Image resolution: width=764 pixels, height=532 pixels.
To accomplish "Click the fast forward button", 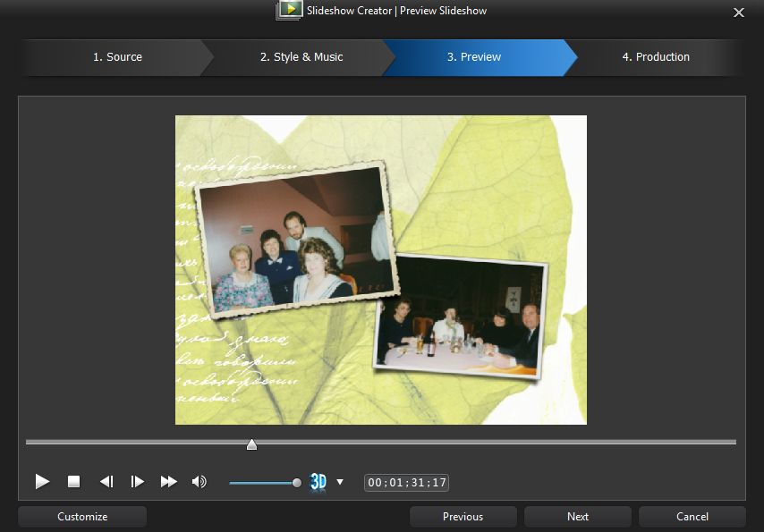I will click(168, 482).
